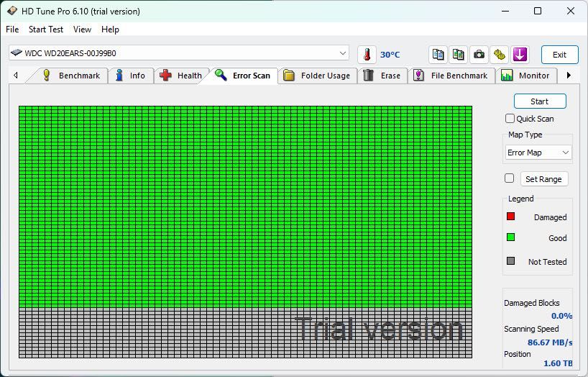The image size is (588, 377).
Task: Open the Help menu
Action: click(x=110, y=29)
